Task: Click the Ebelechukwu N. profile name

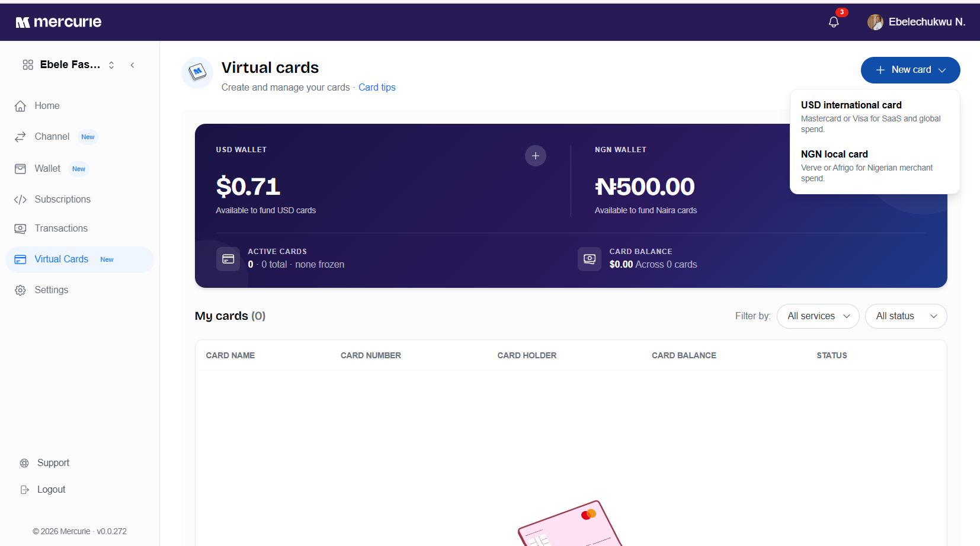Action: pyautogui.click(x=927, y=22)
